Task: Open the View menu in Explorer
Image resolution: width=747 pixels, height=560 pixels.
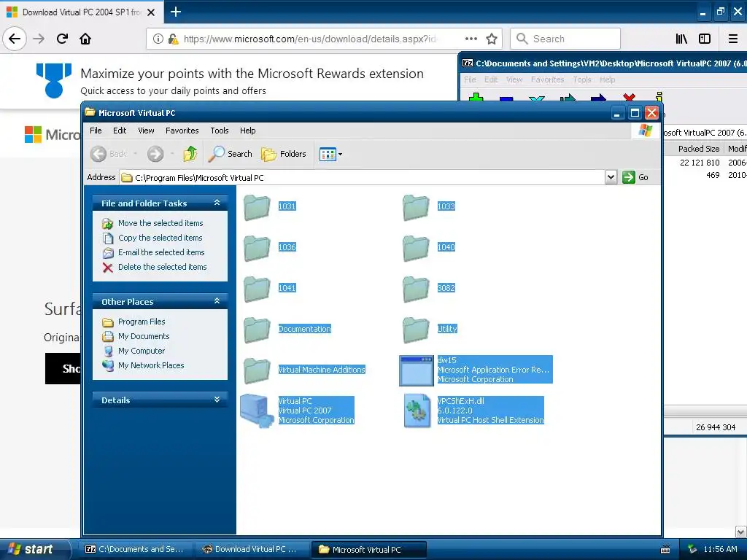Action: [x=146, y=131]
